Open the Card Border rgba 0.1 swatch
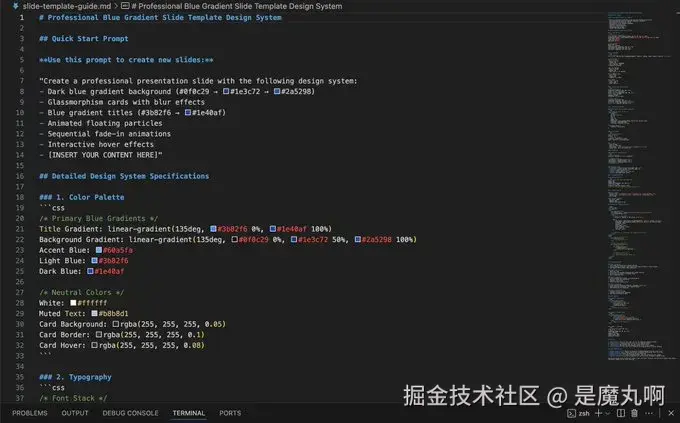This screenshot has width=680, height=423. (99, 335)
